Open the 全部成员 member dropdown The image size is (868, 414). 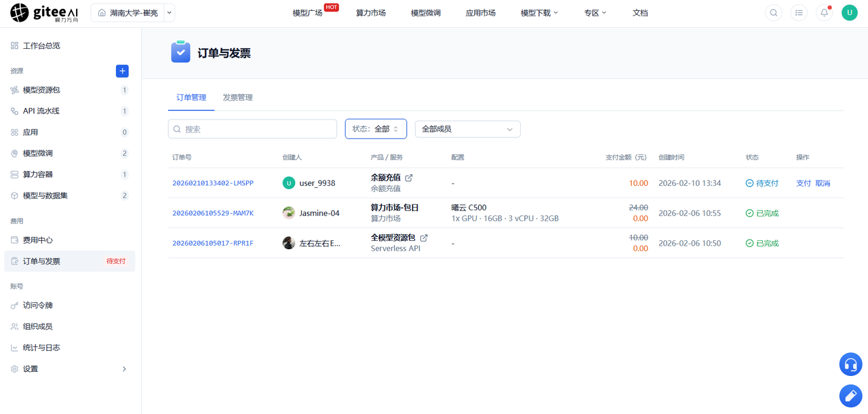pos(467,129)
